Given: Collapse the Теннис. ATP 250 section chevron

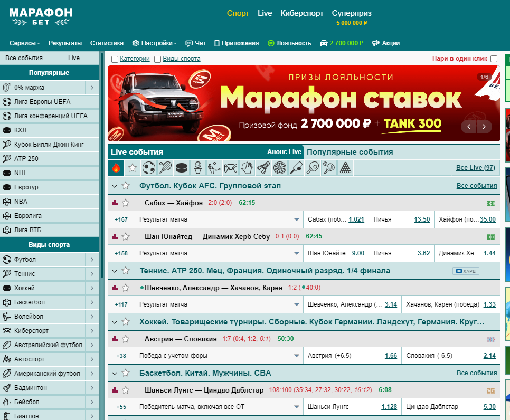Looking at the screenshot, I should pyautogui.click(x=115, y=271).
